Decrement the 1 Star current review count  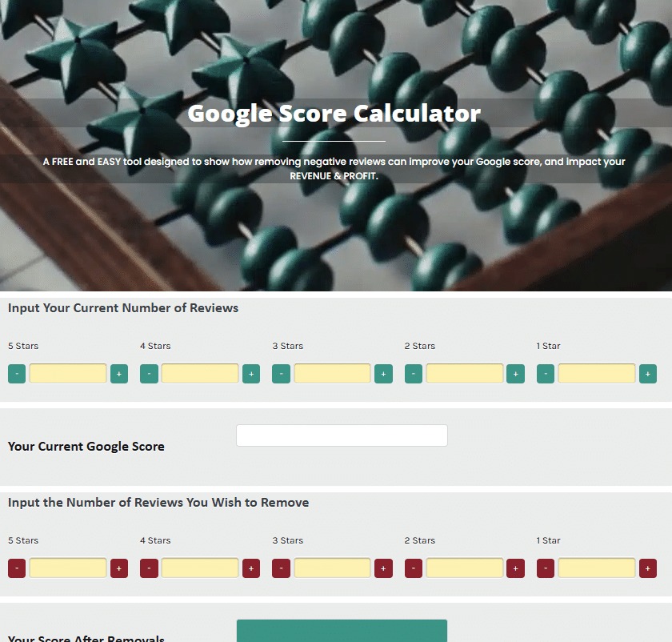pyautogui.click(x=546, y=373)
